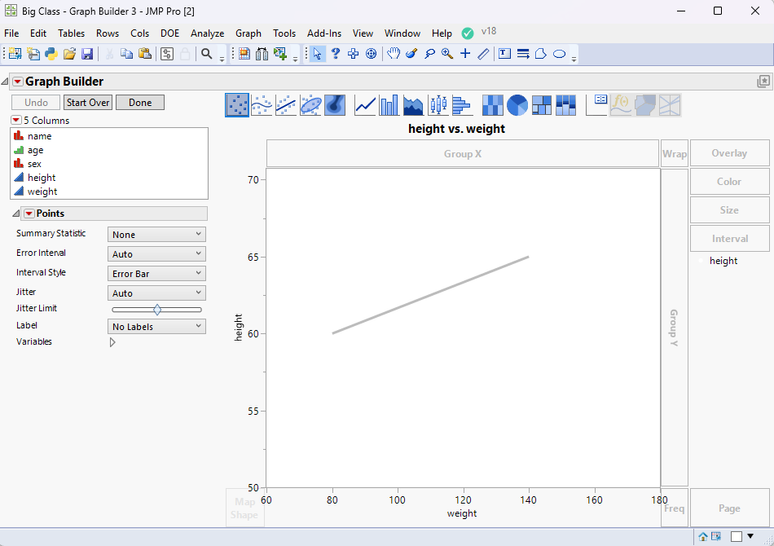Viewport: 774px width, 546px height.
Task: Select the Pie chart element icon
Action: (x=517, y=105)
